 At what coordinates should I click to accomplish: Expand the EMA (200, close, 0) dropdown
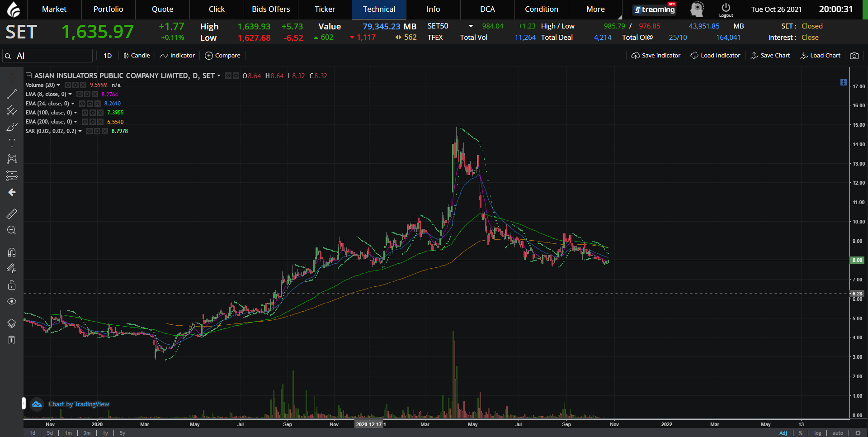click(x=75, y=122)
